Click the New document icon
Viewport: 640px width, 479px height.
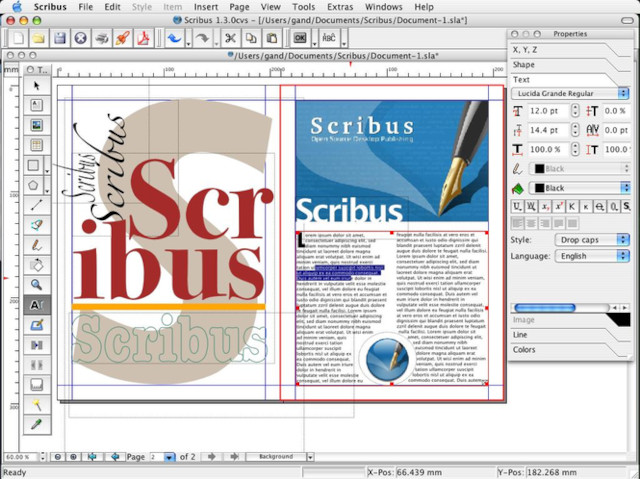click(x=18, y=38)
